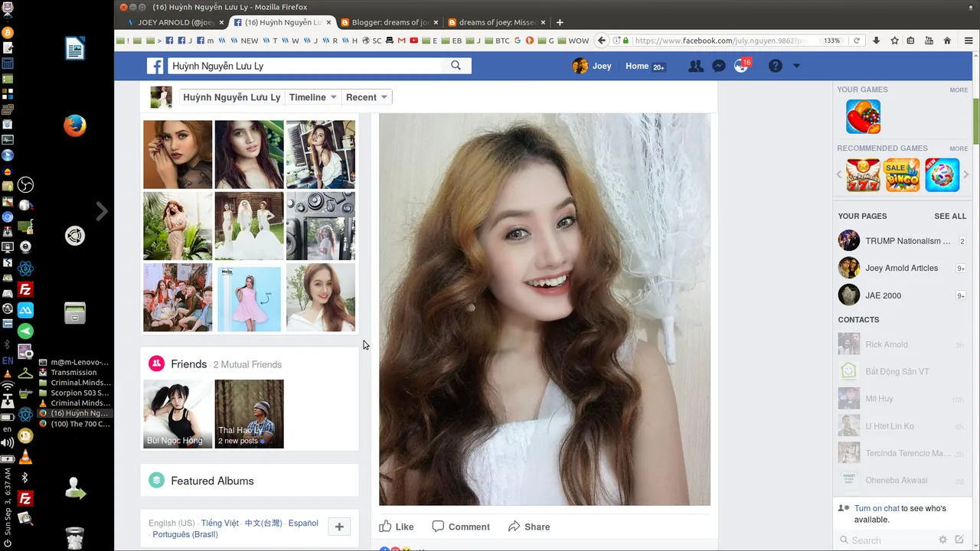Viewport: 980px width, 551px height.
Task: Open the TRUMP Nationalism page
Action: [902, 241]
